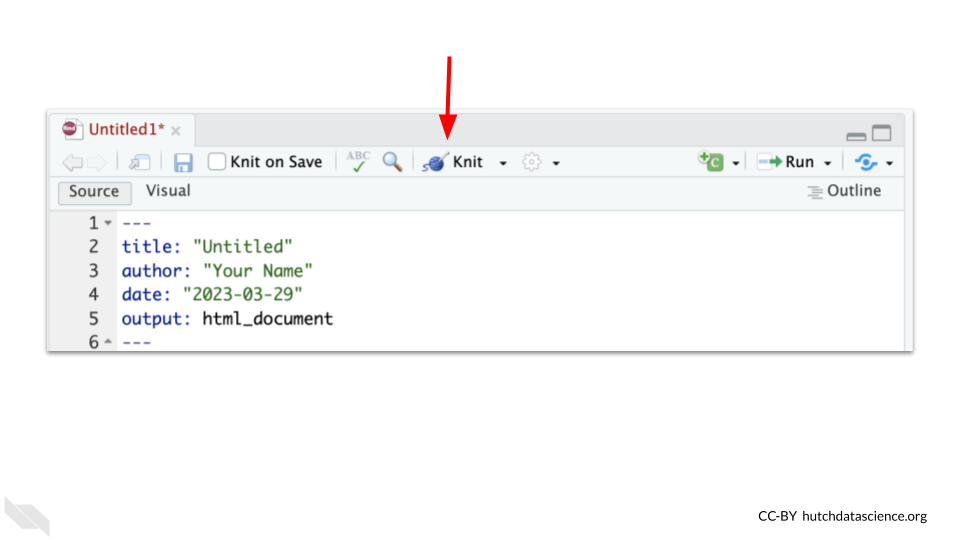Screen dimensions: 960x540
Task: Open the publish dropdown arrow
Action: pos(890,163)
